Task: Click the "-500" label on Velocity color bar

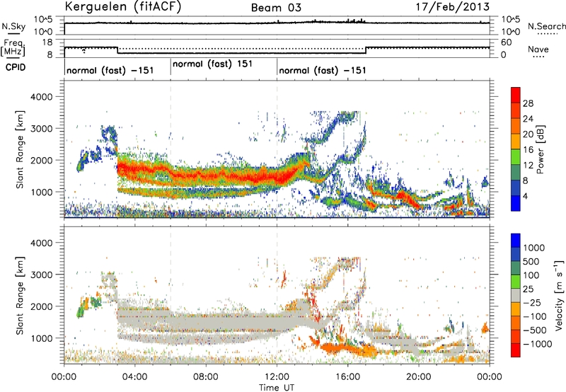Action: click(535, 330)
